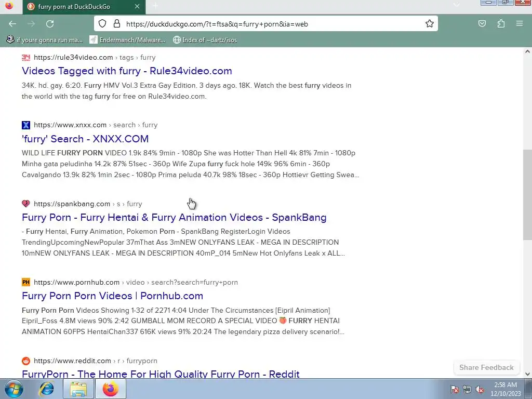Click the scrollbar up arrow
Image resolution: width=532 pixels, height=399 pixels.
(x=527, y=51)
